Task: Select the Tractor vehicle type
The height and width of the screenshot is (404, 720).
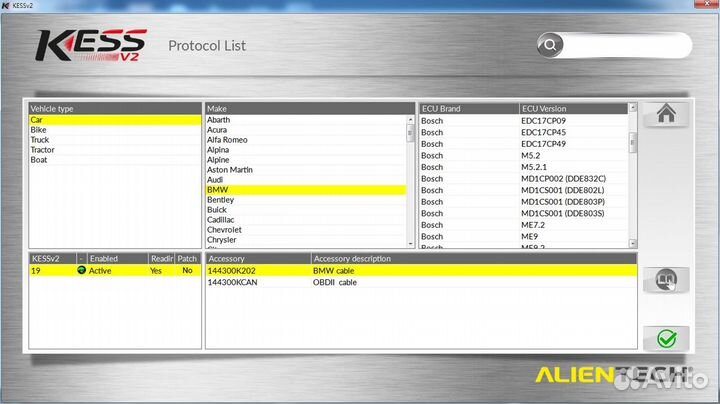Action: tap(115, 150)
